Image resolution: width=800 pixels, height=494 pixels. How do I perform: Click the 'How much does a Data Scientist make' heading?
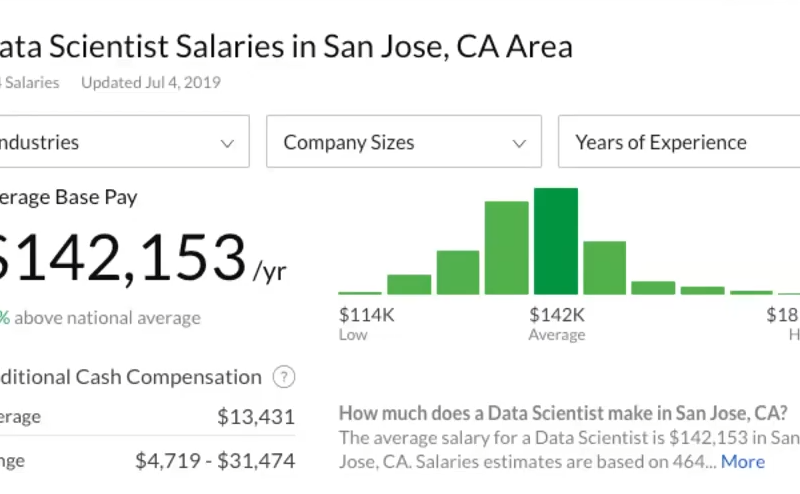tap(563, 412)
